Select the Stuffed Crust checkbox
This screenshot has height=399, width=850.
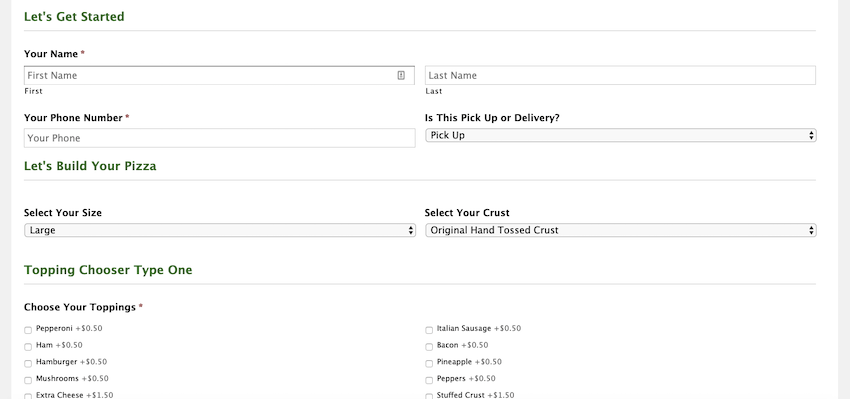tap(429, 396)
